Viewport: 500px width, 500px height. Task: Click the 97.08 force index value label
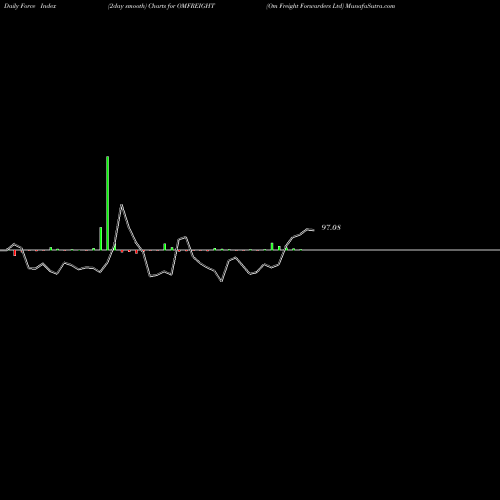331,228
